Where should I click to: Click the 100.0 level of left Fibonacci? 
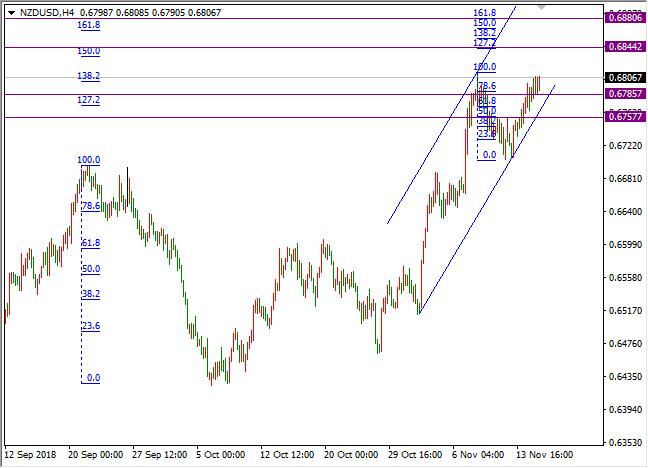click(90, 159)
